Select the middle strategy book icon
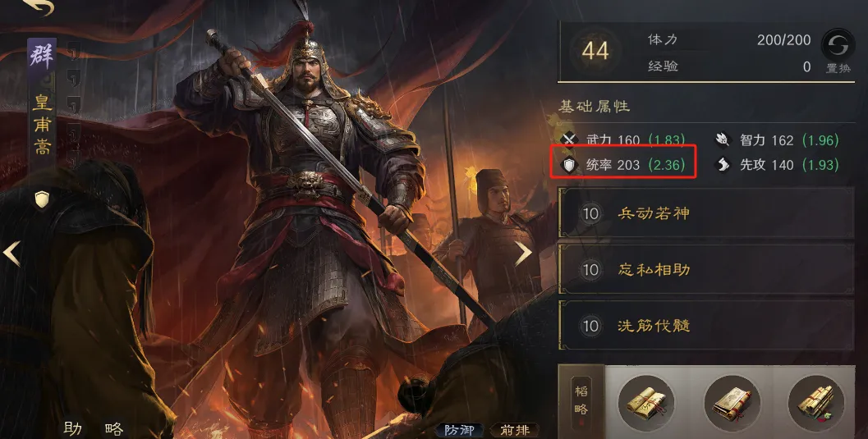868x439 pixels. pyautogui.click(x=732, y=403)
